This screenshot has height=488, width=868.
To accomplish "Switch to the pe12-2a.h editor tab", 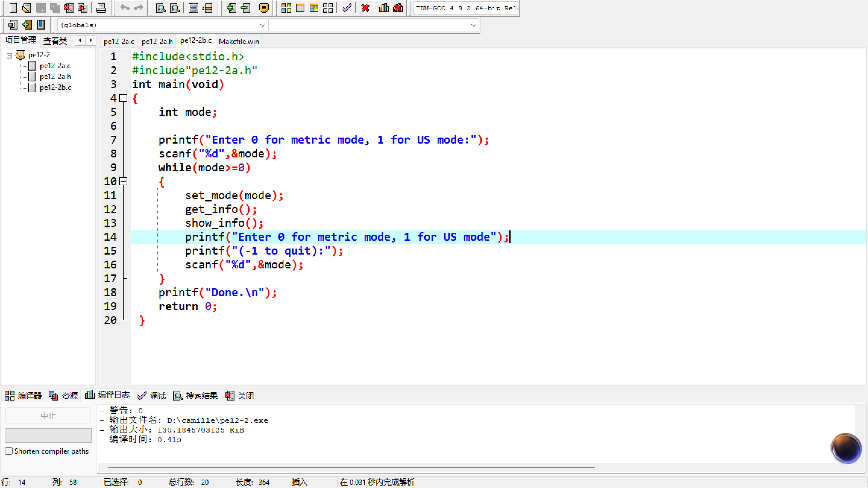I will (157, 42).
